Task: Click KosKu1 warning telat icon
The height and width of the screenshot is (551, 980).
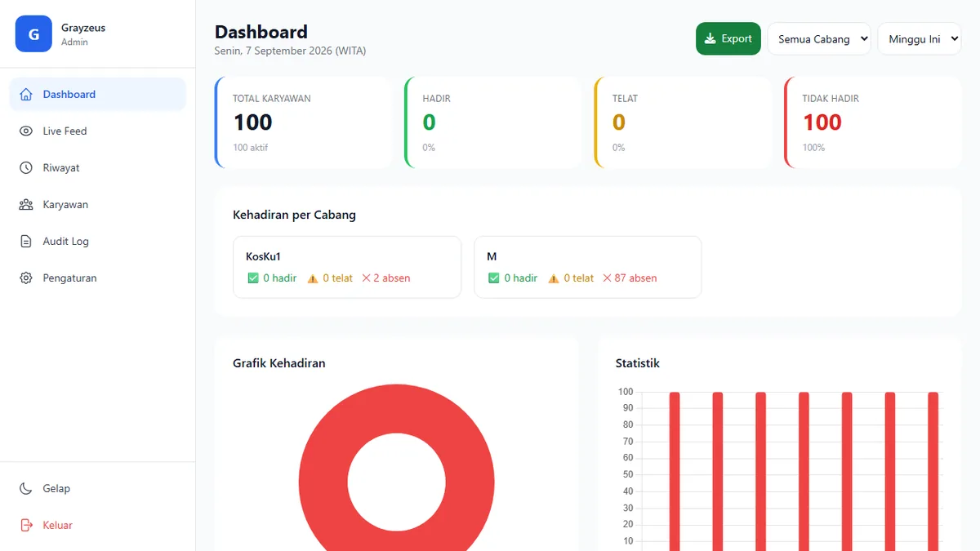Action: click(313, 278)
